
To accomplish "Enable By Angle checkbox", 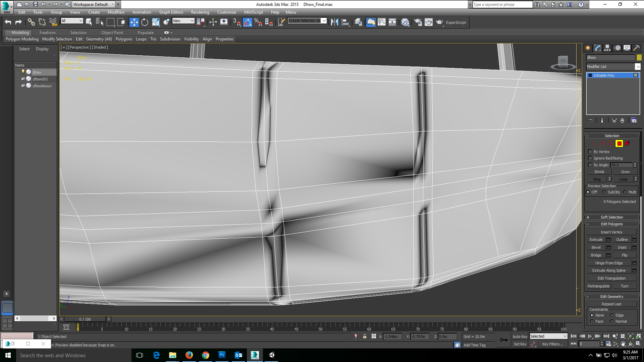I will point(590,165).
